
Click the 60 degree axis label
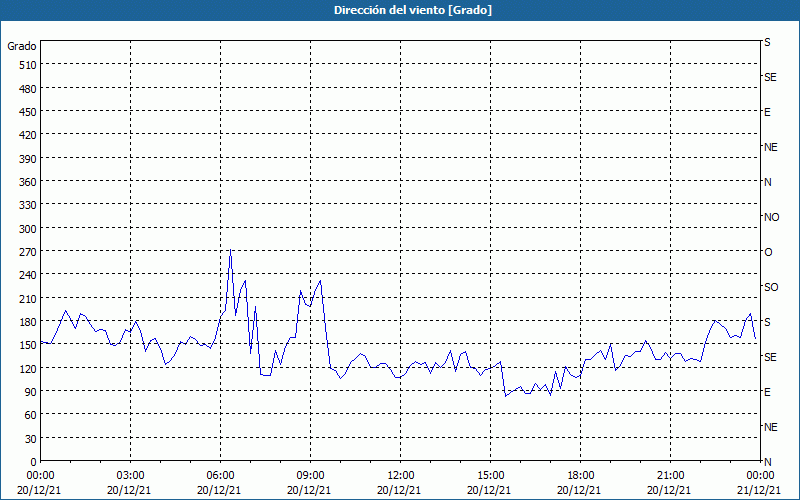pos(31,415)
